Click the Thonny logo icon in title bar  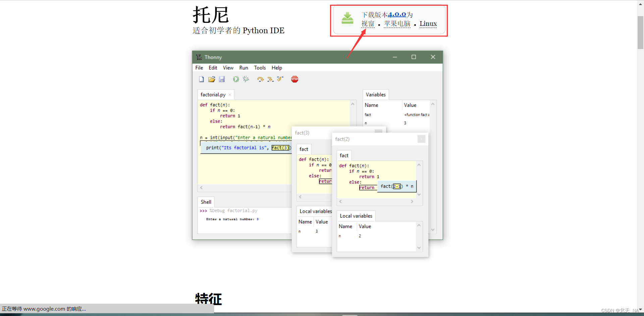(199, 57)
